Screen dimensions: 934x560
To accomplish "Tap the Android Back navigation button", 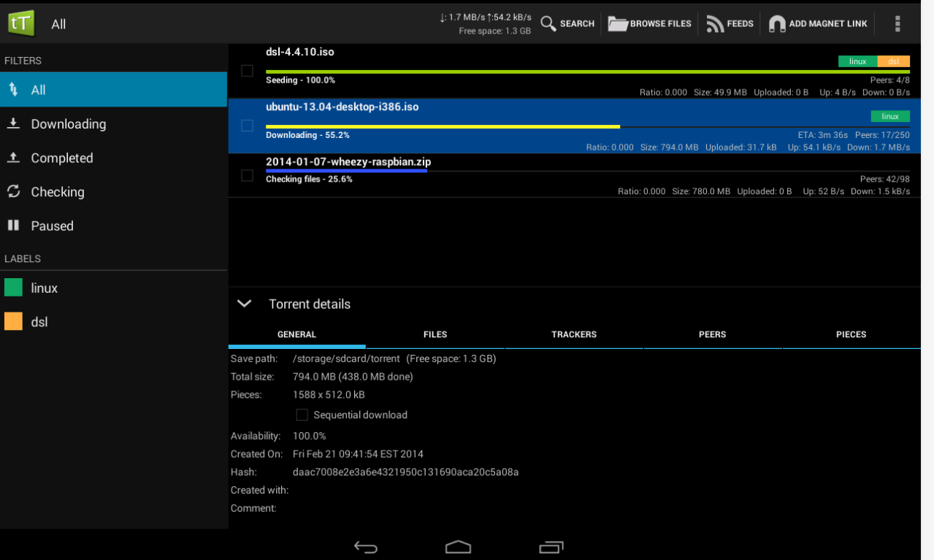I will click(x=366, y=547).
